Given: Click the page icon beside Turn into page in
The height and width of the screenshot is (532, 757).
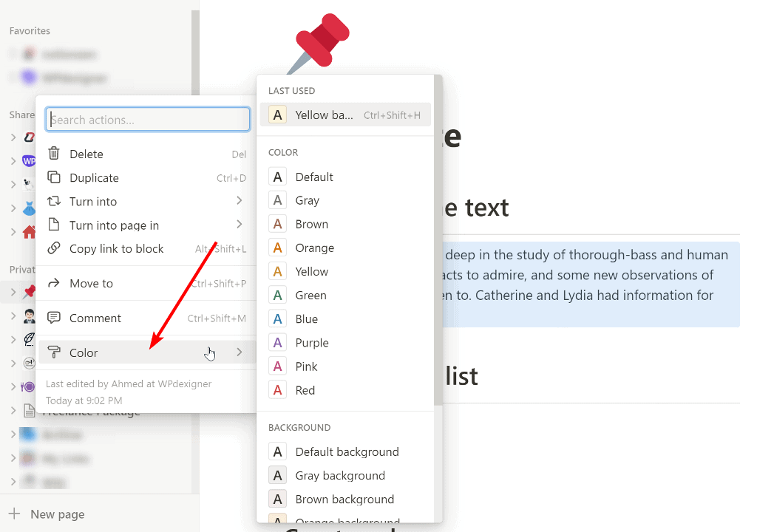Looking at the screenshot, I should pyautogui.click(x=54, y=225).
